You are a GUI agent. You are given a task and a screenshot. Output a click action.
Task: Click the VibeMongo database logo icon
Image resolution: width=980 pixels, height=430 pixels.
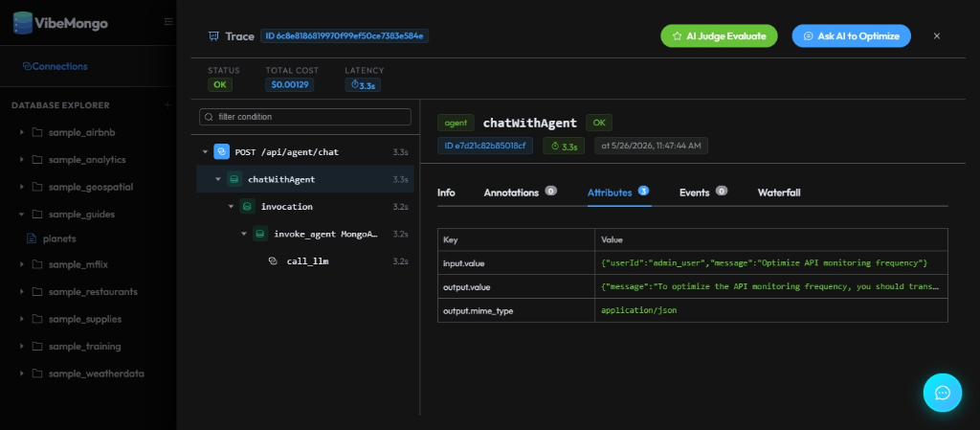coord(23,23)
